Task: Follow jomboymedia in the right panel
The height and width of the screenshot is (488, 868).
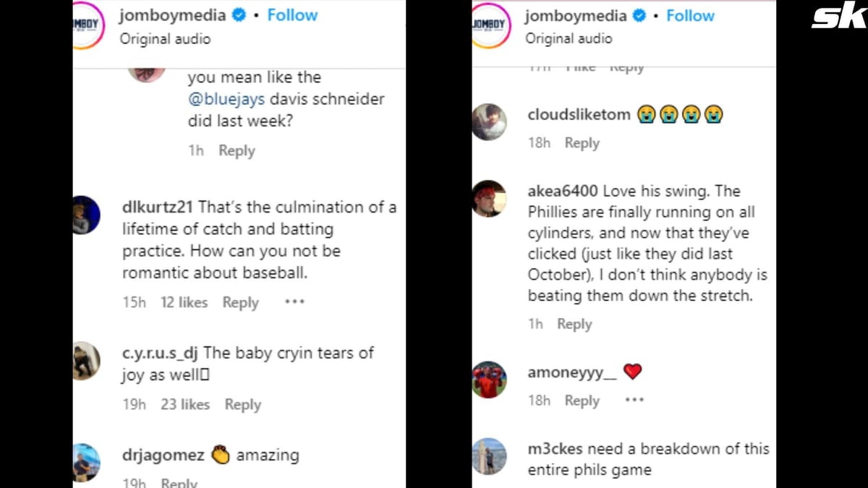Action: [x=691, y=15]
